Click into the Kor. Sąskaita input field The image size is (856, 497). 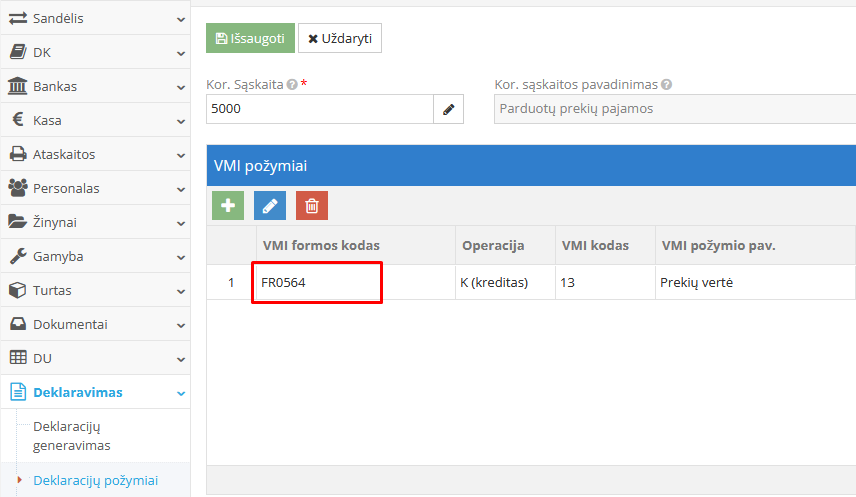(x=319, y=109)
